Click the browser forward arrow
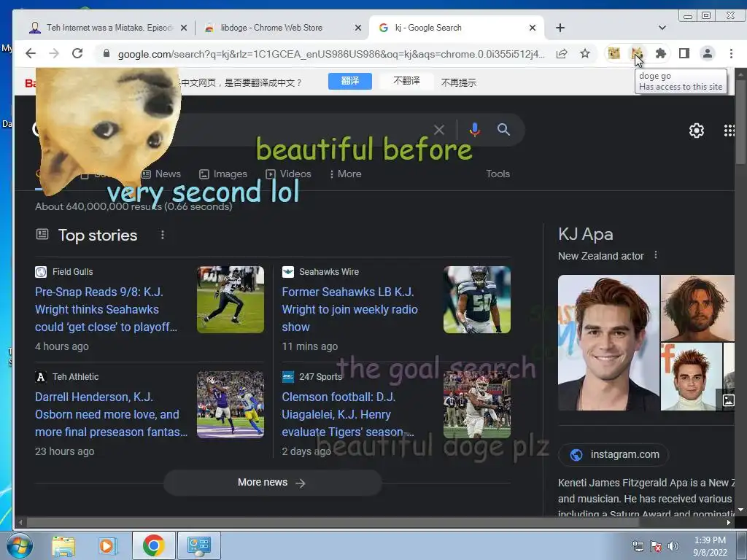The height and width of the screenshot is (560, 747). 54,53
